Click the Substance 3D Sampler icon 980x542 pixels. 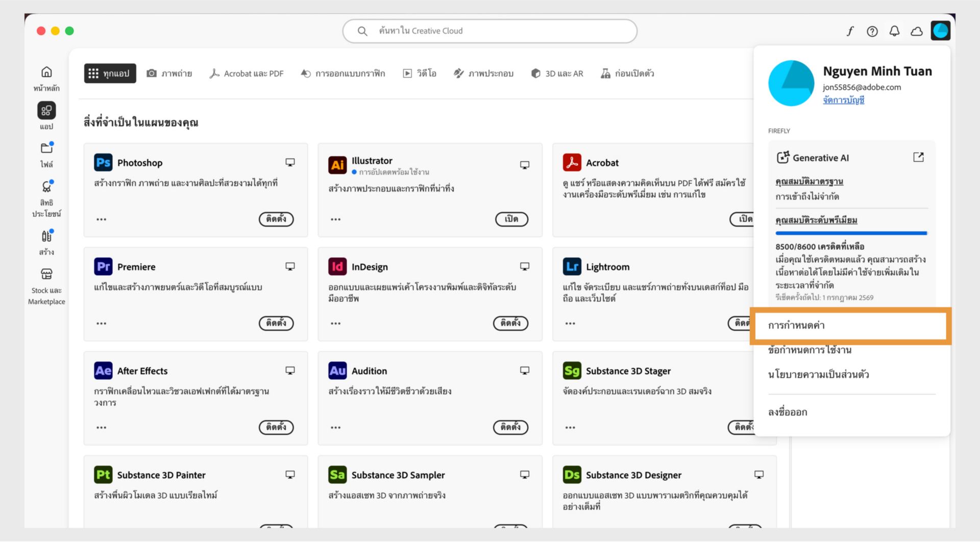coord(337,475)
